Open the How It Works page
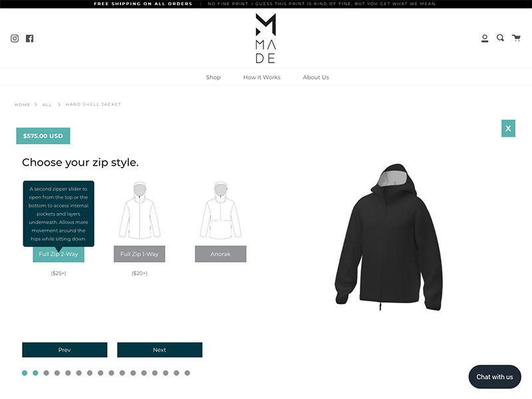The height and width of the screenshot is (399, 532). point(262,77)
